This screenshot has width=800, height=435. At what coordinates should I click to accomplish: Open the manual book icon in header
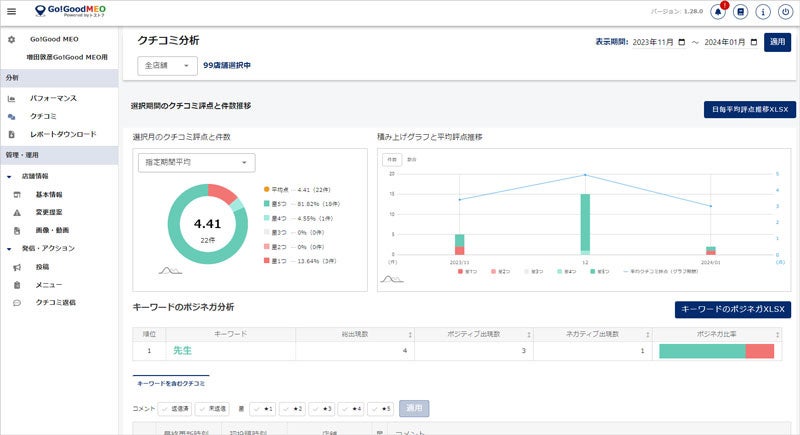pyautogui.click(x=741, y=12)
